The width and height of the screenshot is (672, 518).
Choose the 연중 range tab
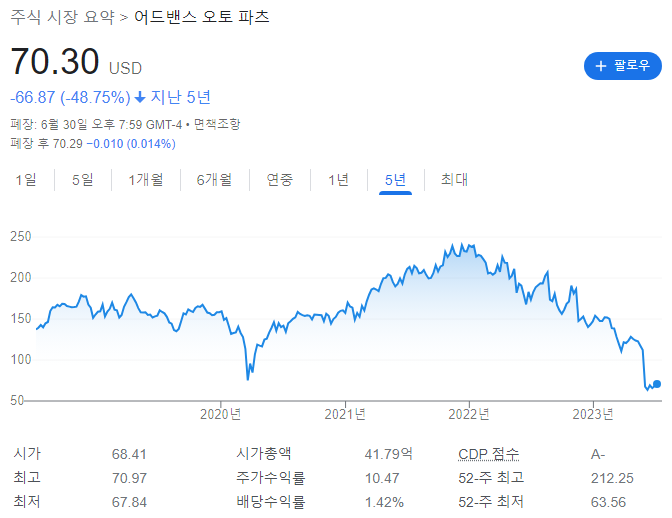pyautogui.click(x=280, y=180)
